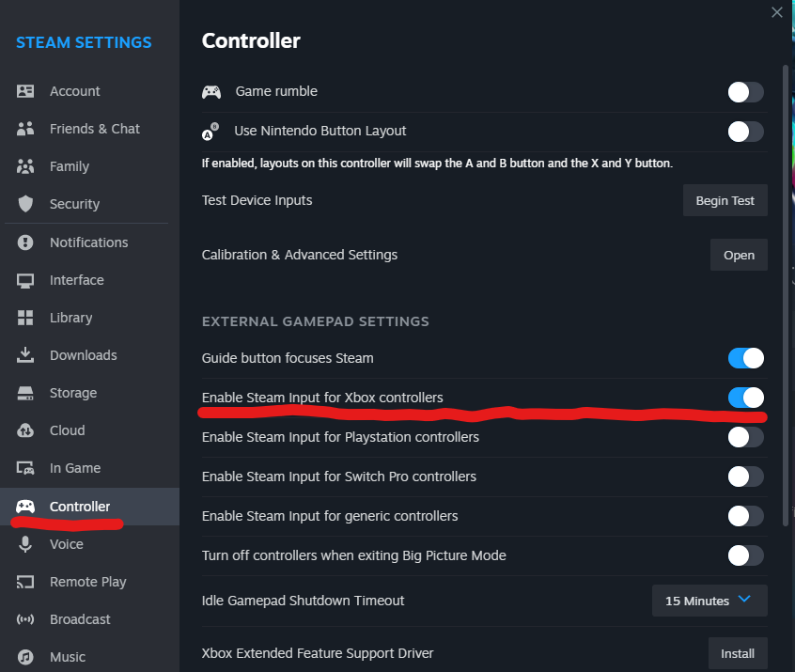The height and width of the screenshot is (672, 795).
Task: Enable the Game rumble toggle
Action: click(x=745, y=92)
